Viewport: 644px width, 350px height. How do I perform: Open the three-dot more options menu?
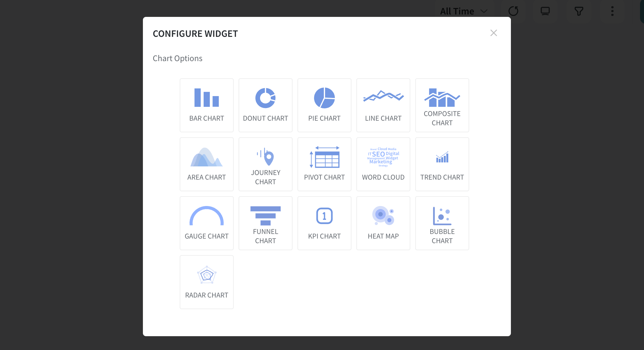click(612, 11)
